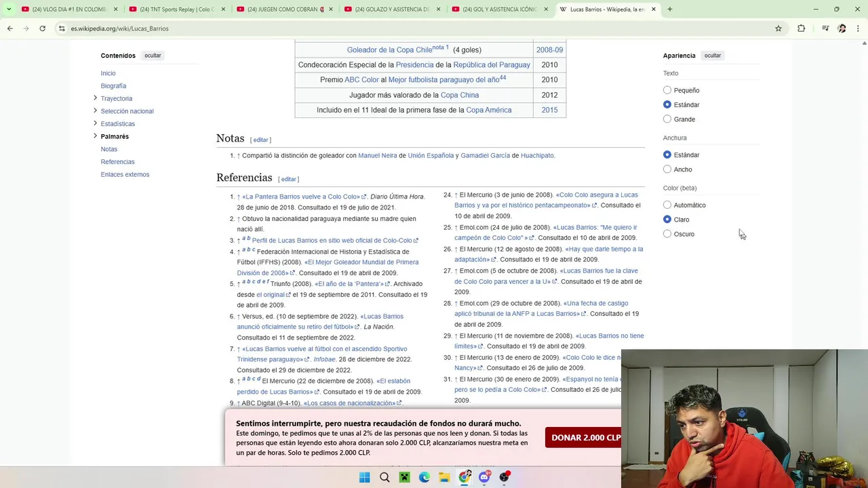Image resolution: width=868 pixels, height=488 pixels.
Task: Jump to Inicio in the contents
Action: (x=108, y=73)
